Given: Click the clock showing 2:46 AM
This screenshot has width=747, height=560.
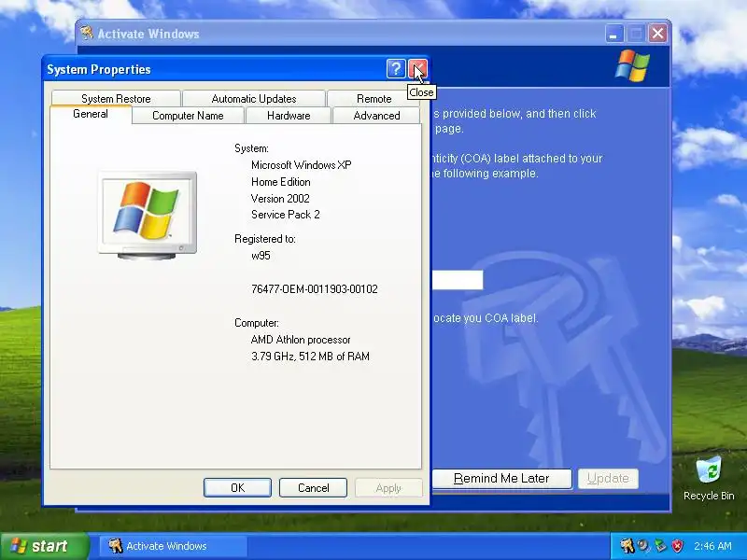Looking at the screenshot, I should pyautogui.click(x=712, y=546).
